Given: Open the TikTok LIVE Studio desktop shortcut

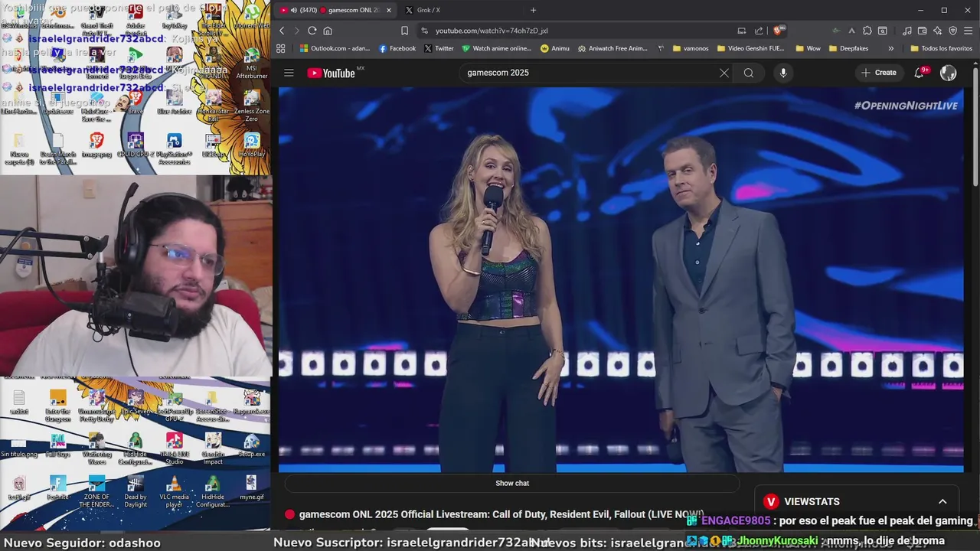Looking at the screenshot, I should (x=175, y=448).
